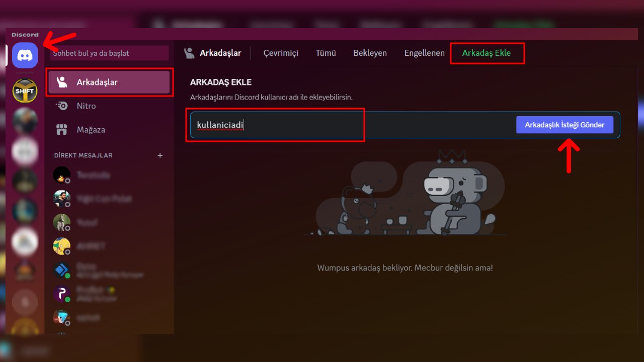Image resolution: width=644 pixels, height=362 pixels.
Task: Click the Mağaza shop icon
Action: [x=62, y=130]
